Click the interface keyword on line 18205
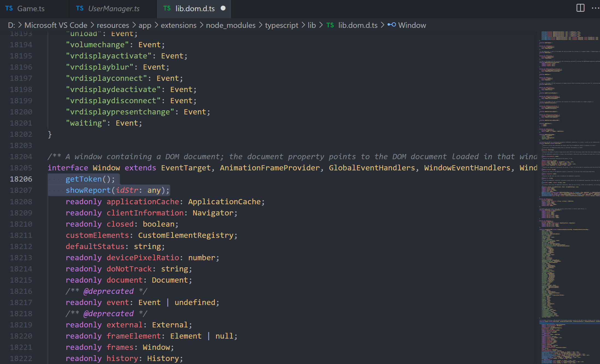This screenshot has width=600, height=364. tap(68, 168)
